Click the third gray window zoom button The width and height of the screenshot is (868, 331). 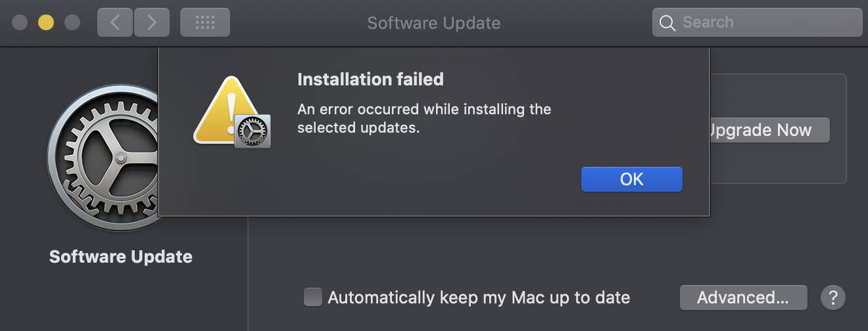coord(72,23)
